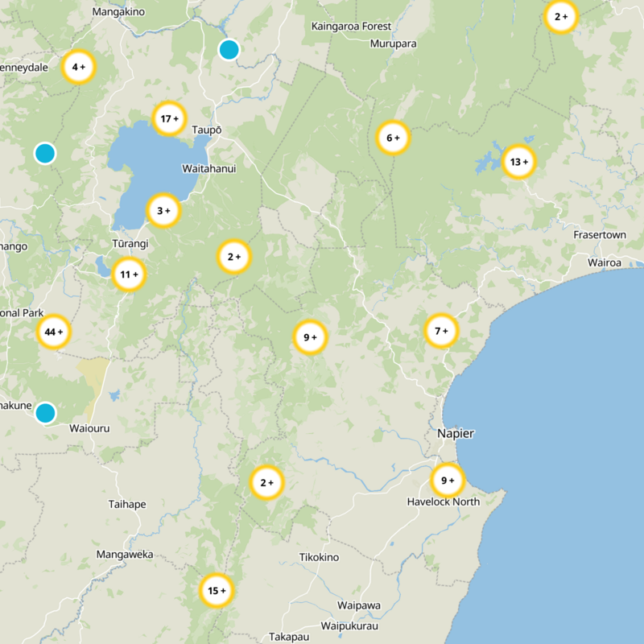Click the Takapau label
This screenshot has height=644, width=644.
tap(289, 637)
